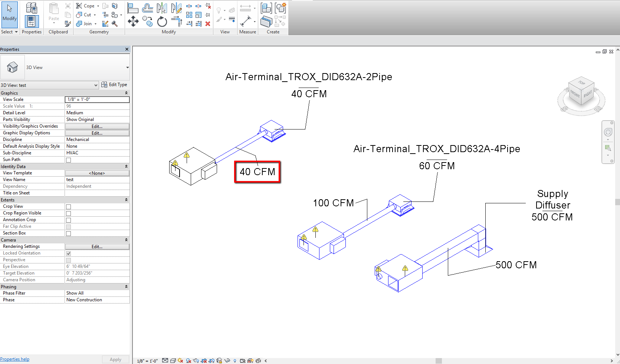Select the Move tool icon
This screenshot has height=364, width=620.
[x=133, y=22]
